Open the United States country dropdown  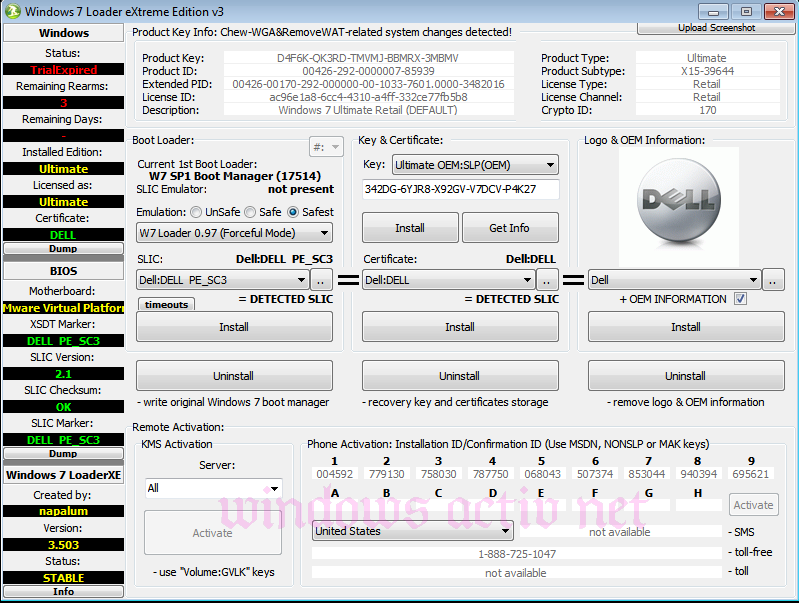click(x=413, y=531)
